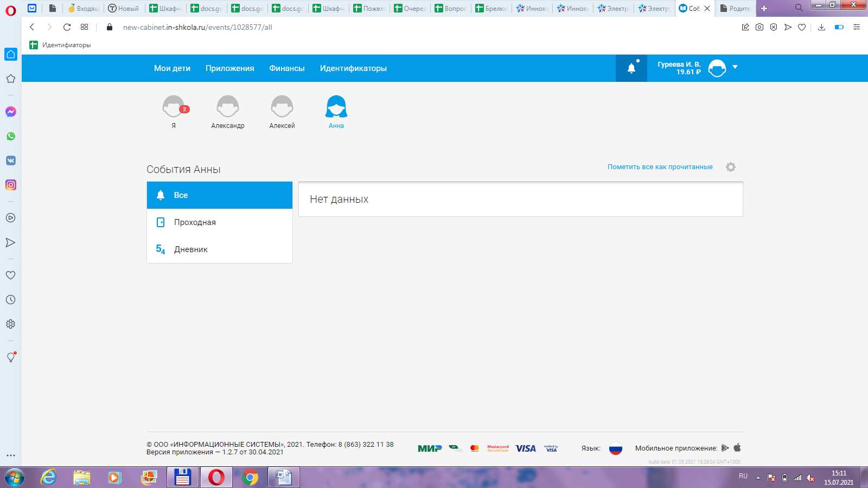Select the Проходная events filter

pyautogui.click(x=220, y=222)
